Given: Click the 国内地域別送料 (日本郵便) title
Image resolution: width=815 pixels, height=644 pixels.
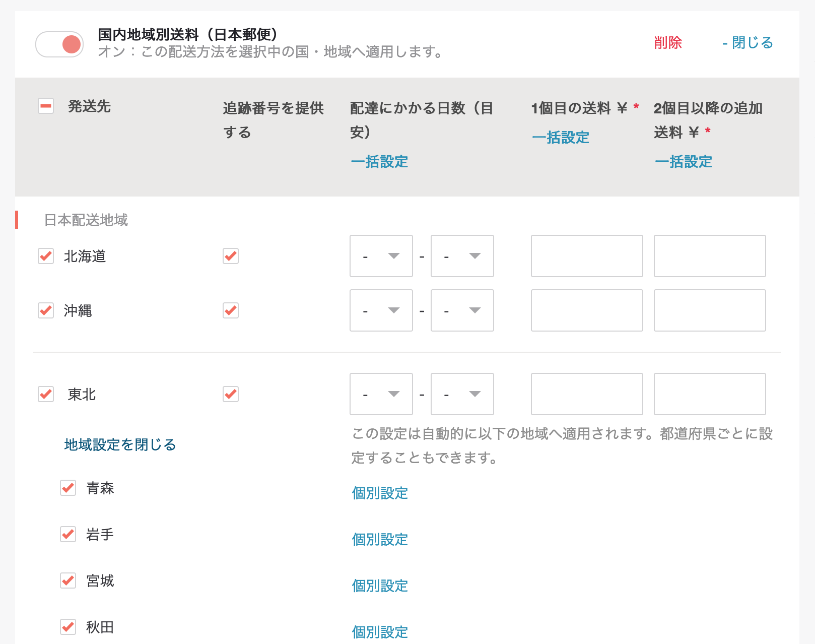Looking at the screenshot, I should click(x=188, y=35).
